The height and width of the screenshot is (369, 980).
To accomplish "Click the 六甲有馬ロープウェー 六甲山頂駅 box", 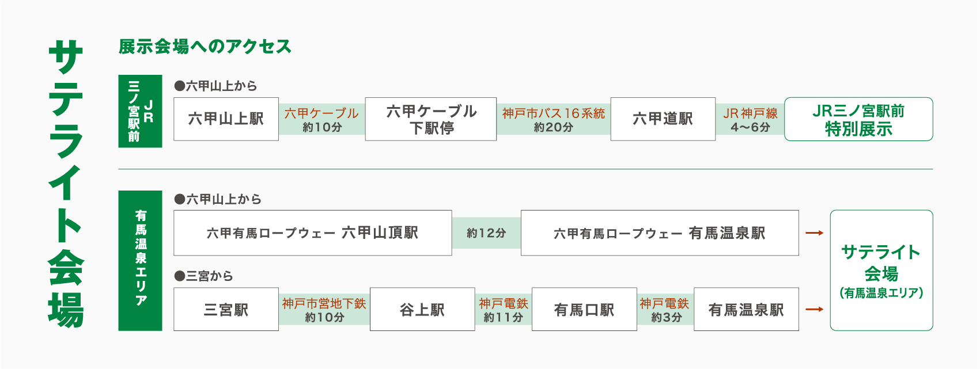I will click(x=312, y=233).
